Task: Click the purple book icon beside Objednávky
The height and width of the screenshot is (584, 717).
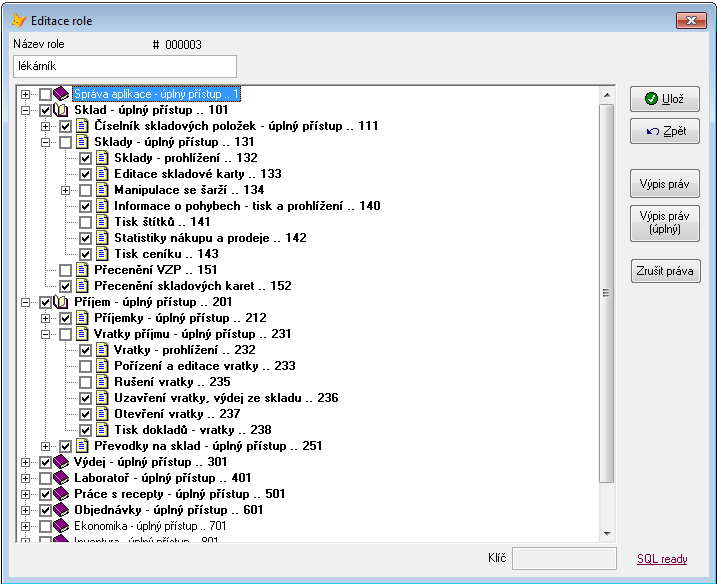Action: pos(62,510)
